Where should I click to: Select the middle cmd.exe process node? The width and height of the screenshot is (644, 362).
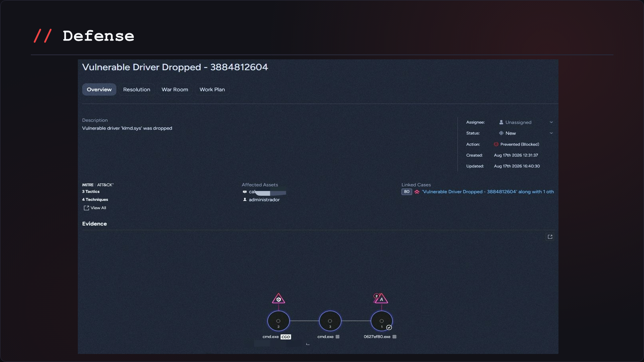[x=330, y=321]
